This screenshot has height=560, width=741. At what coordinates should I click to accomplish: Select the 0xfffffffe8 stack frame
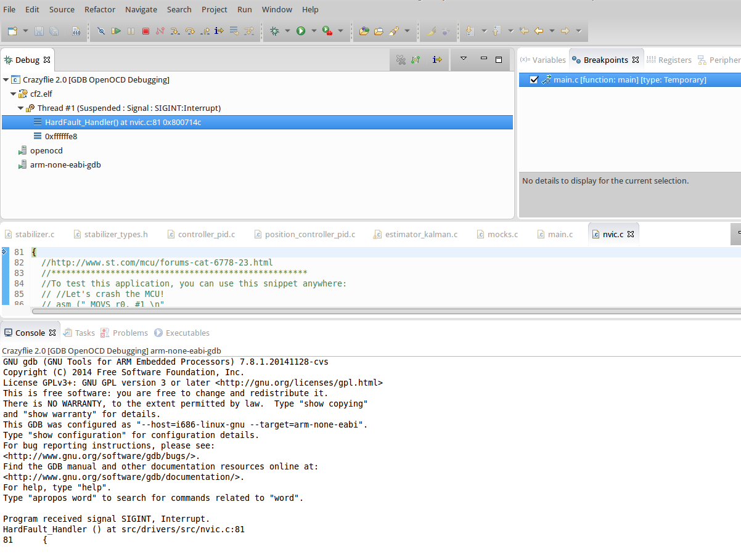(60, 136)
